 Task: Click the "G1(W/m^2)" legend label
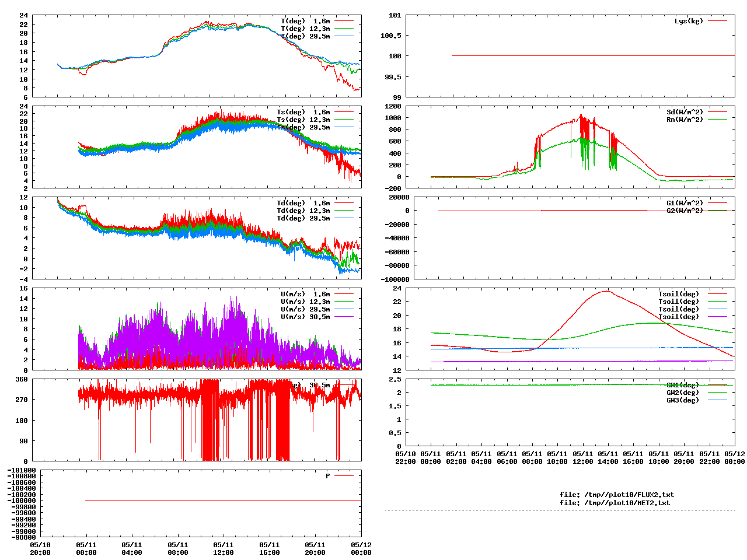click(685, 203)
